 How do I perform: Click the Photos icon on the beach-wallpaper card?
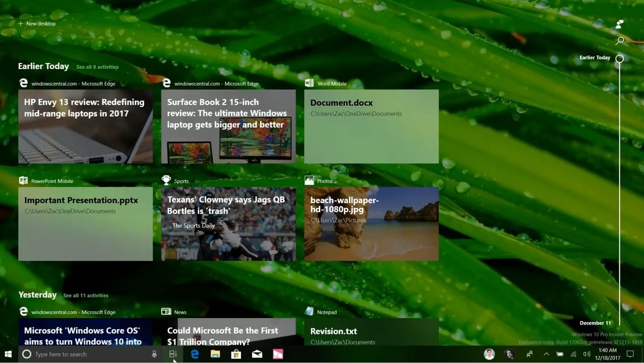pyautogui.click(x=309, y=180)
